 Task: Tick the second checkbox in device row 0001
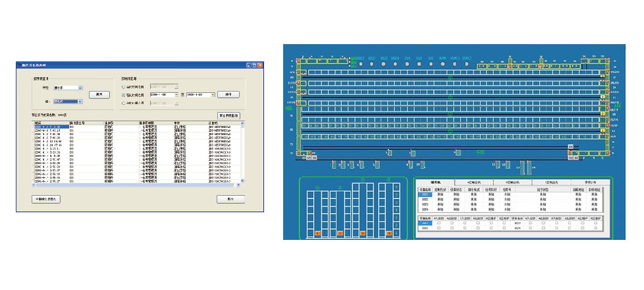(452, 223)
